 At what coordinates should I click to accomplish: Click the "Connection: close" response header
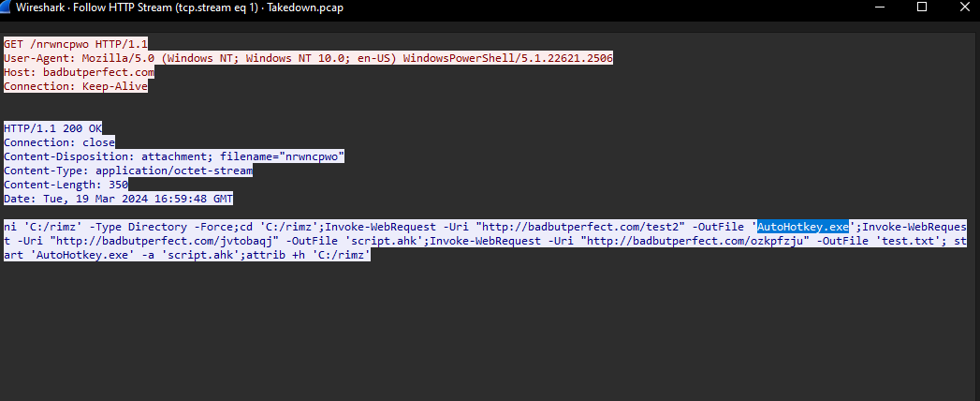point(59,142)
